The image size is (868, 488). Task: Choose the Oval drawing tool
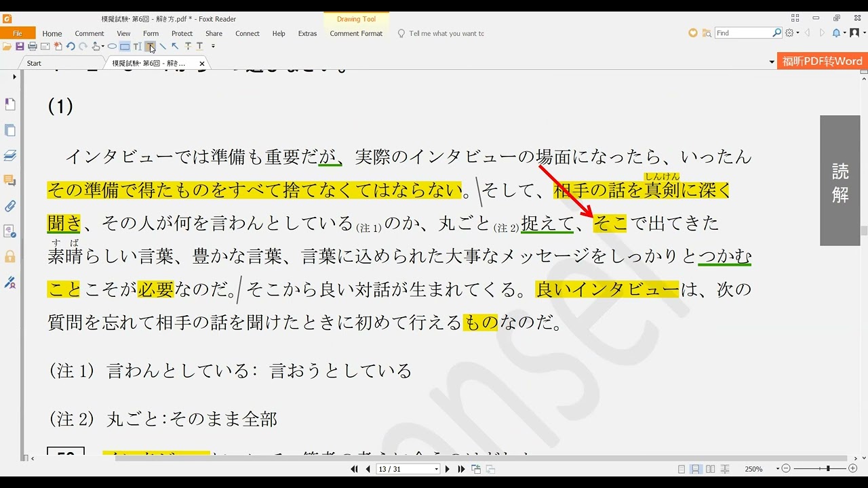coord(112,47)
